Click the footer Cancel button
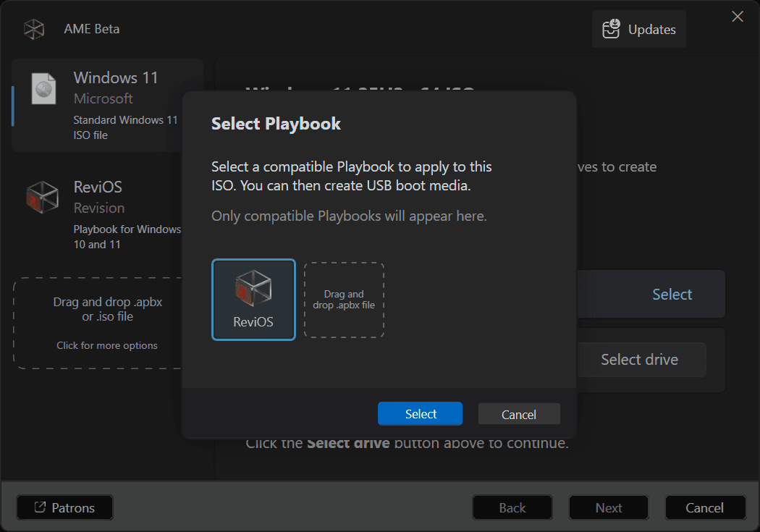Screen dimensions: 760x532 point(704,508)
